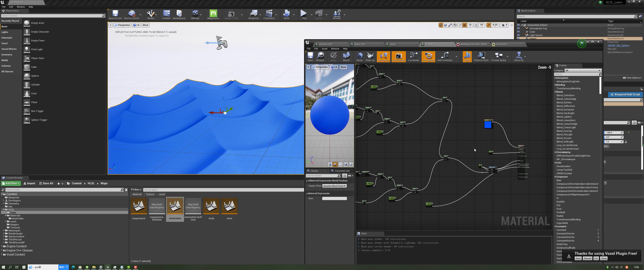Screen dimensions: 644x270
Task: Go Home in material graph
Action: tap(359, 57)
